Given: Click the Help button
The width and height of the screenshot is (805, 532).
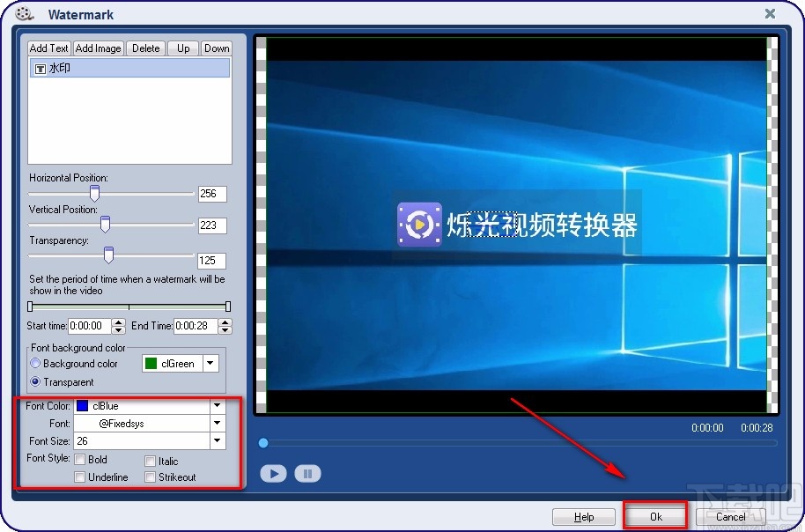Looking at the screenshot, I should pyautogui.click(x=584, y=517).
